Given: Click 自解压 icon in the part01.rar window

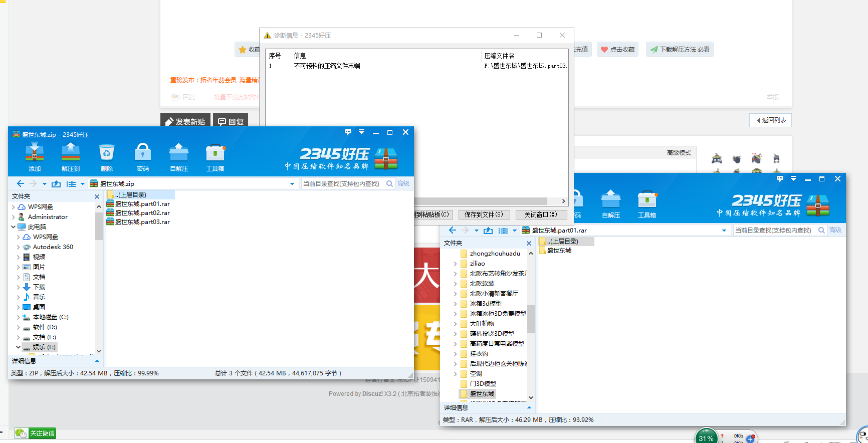Looking at the screenshot, I should pyautogui.click(x=611, y=199).
